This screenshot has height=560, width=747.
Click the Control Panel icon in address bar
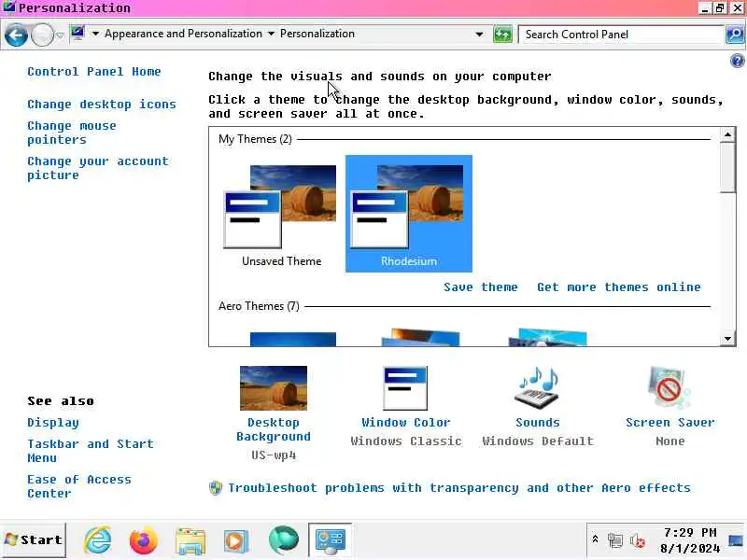[x=78, y=34]
